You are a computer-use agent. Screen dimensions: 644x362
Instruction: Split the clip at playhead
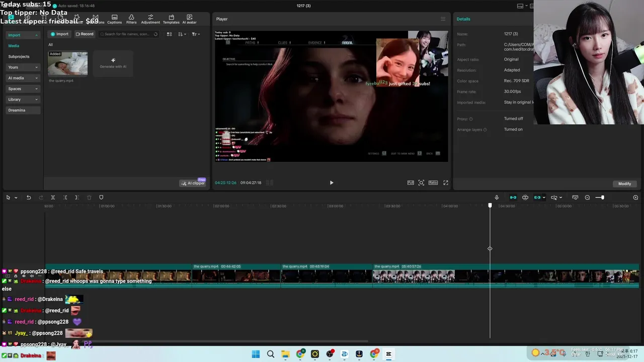click(x=53, y=198)
